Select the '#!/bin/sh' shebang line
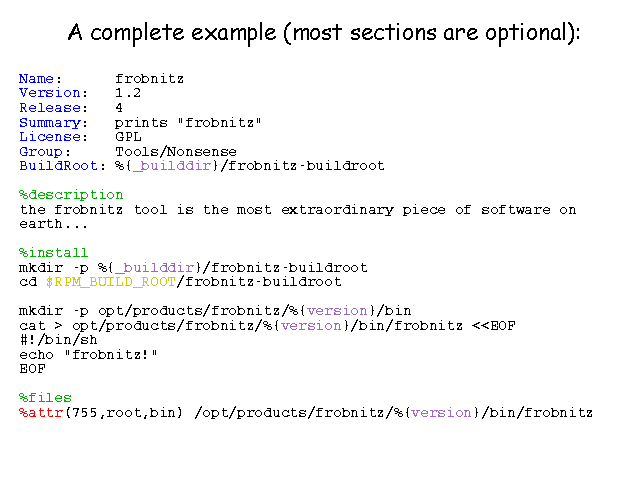Image resolution: width=640 pixels, height=480 pixels. (x=58, y=340)
